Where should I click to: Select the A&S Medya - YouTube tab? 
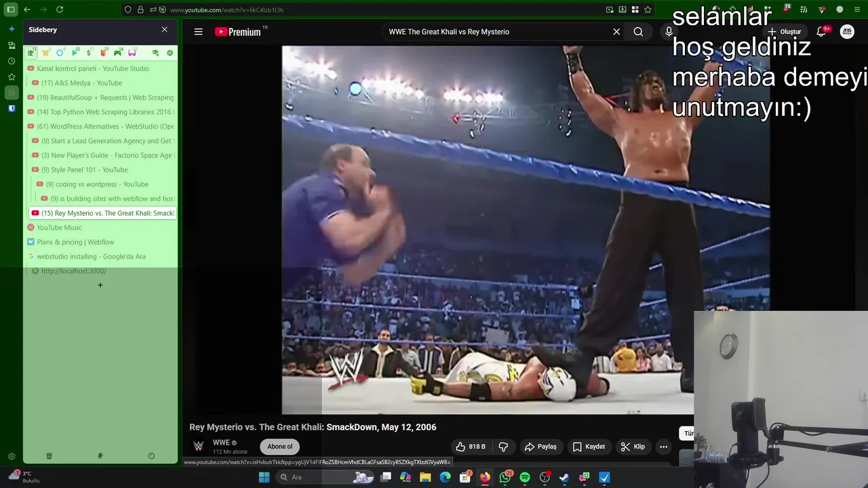tap(102, 83)
